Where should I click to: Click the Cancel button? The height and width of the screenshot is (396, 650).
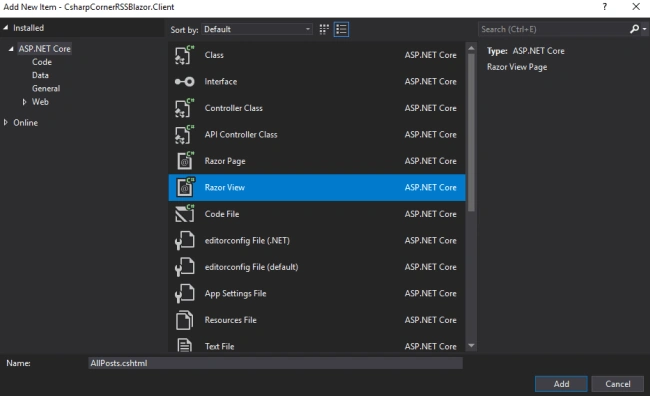tap(617, 384)
